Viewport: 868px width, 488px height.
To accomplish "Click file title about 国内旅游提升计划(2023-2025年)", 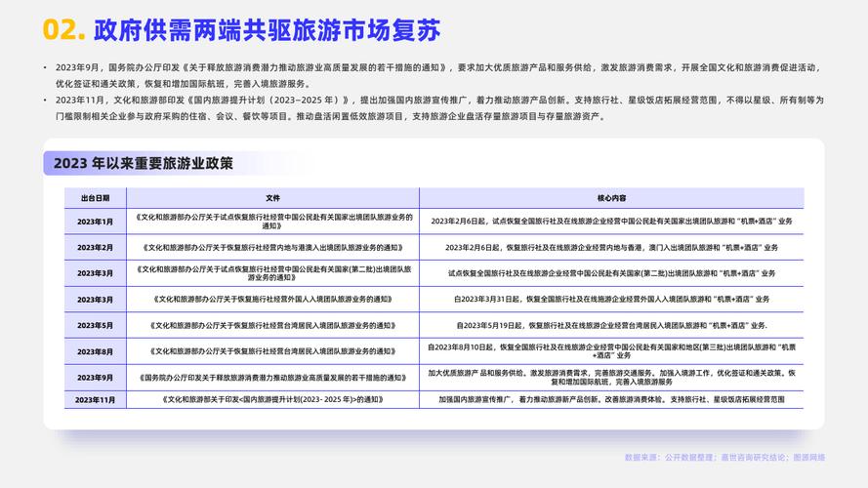I will tap(272, 399).
